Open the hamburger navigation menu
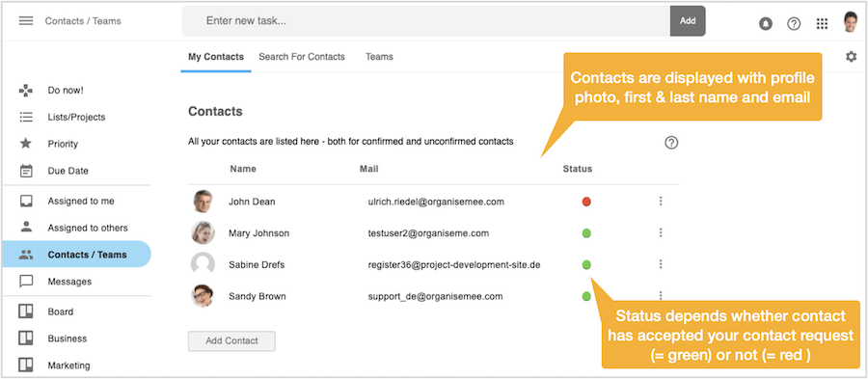Image resolution: width=868 pixels, height=379 pixels. 26,21
